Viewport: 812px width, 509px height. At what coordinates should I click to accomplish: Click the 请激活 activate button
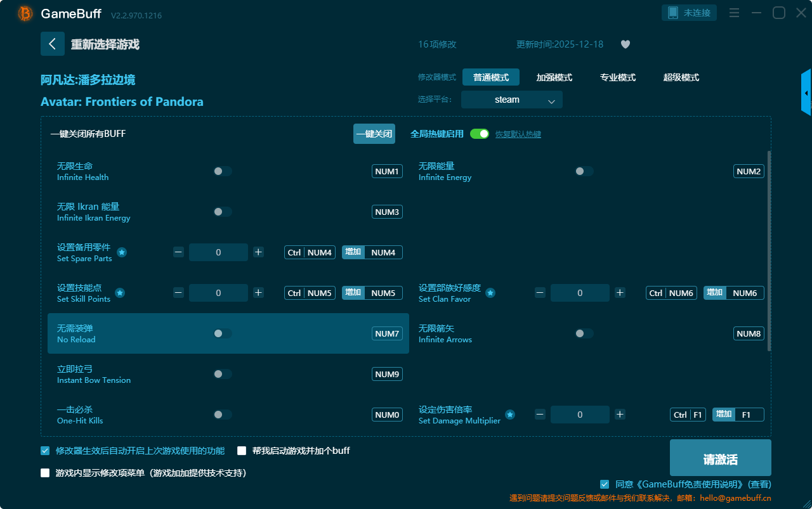pos(720,458)
